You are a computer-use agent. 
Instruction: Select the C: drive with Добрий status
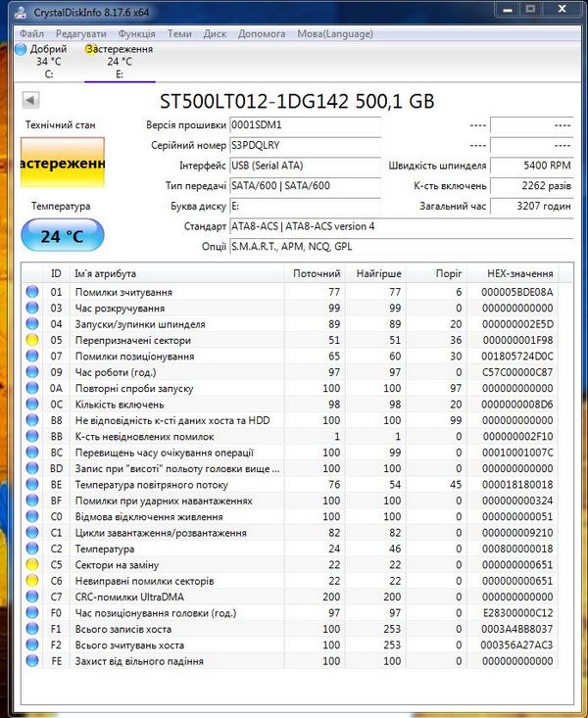coord(47,61)
